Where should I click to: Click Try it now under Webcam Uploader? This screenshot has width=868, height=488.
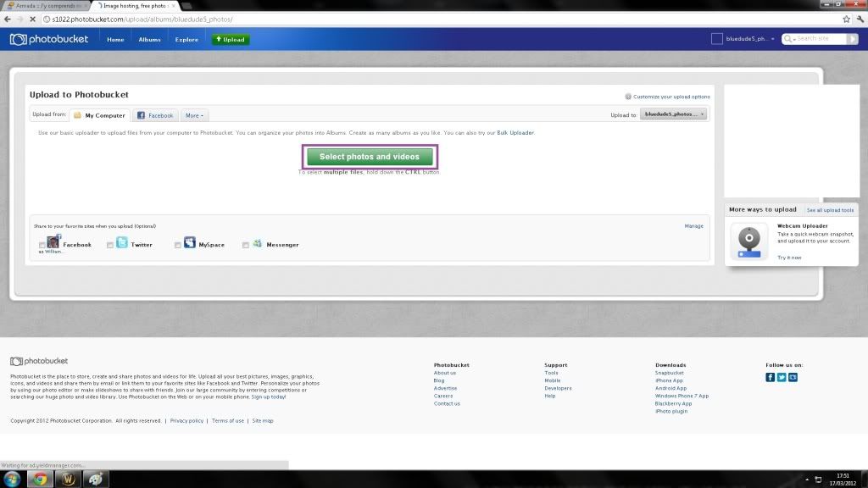789,258
